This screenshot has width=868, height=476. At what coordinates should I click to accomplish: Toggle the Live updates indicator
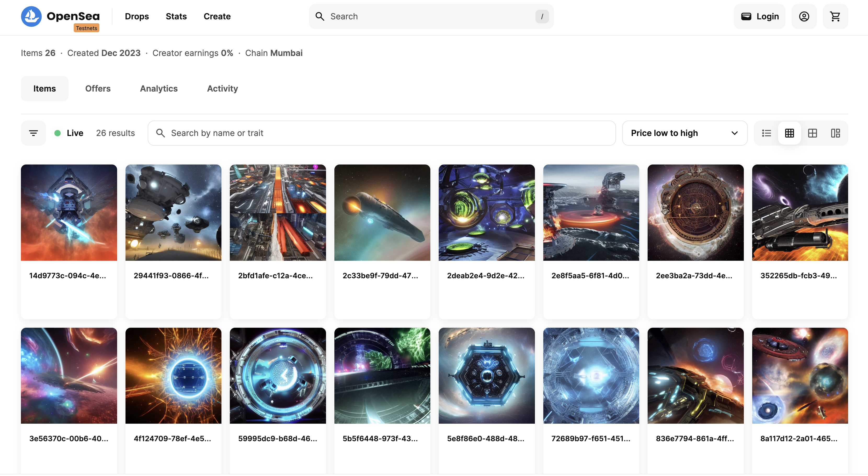point(69,133)
